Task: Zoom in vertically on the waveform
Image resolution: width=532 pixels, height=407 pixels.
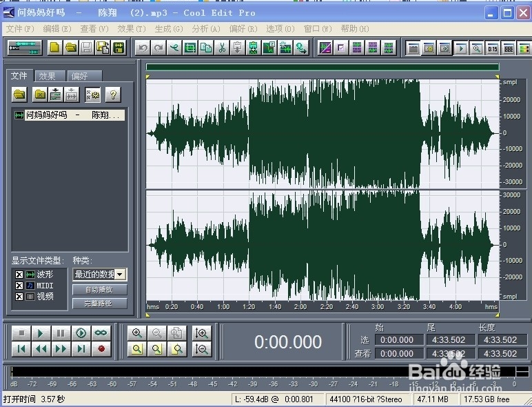Action: pos(202,333)
